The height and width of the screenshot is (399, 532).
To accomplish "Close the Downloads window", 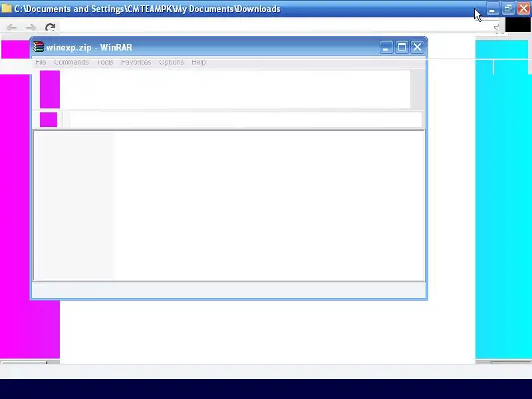I will (x=523, y=9).
